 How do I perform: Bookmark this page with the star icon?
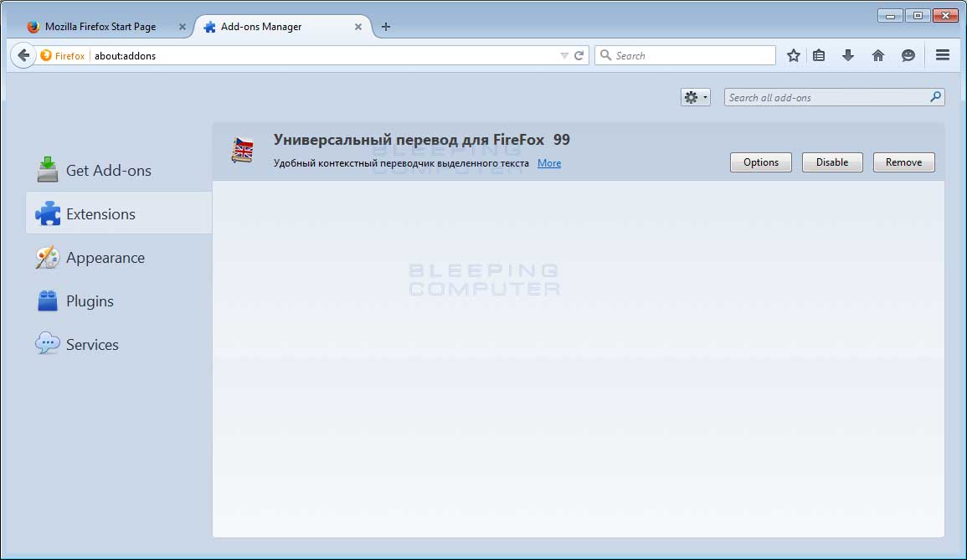tap(793, 55)
